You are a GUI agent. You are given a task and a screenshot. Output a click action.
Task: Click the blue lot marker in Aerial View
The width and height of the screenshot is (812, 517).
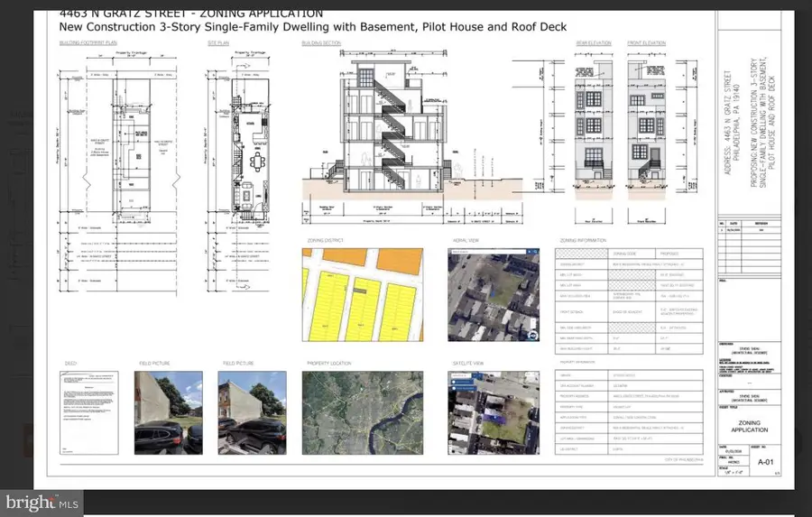(493, 293)
